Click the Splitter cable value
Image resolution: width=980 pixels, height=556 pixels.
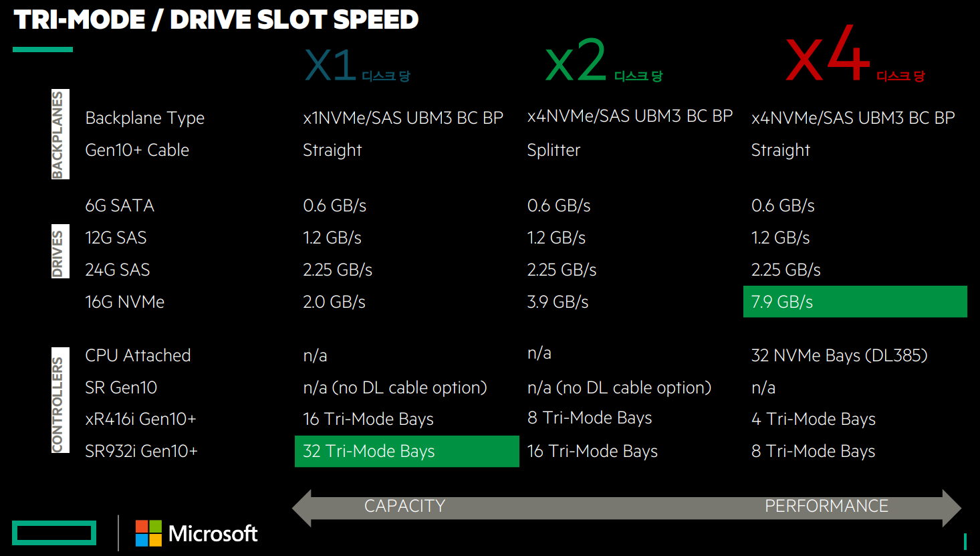coord(554,150)
